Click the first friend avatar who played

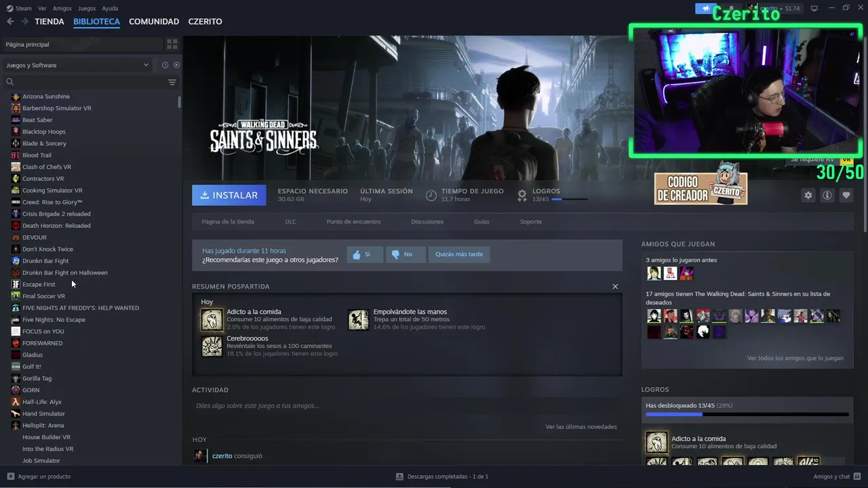pos(654,273)
